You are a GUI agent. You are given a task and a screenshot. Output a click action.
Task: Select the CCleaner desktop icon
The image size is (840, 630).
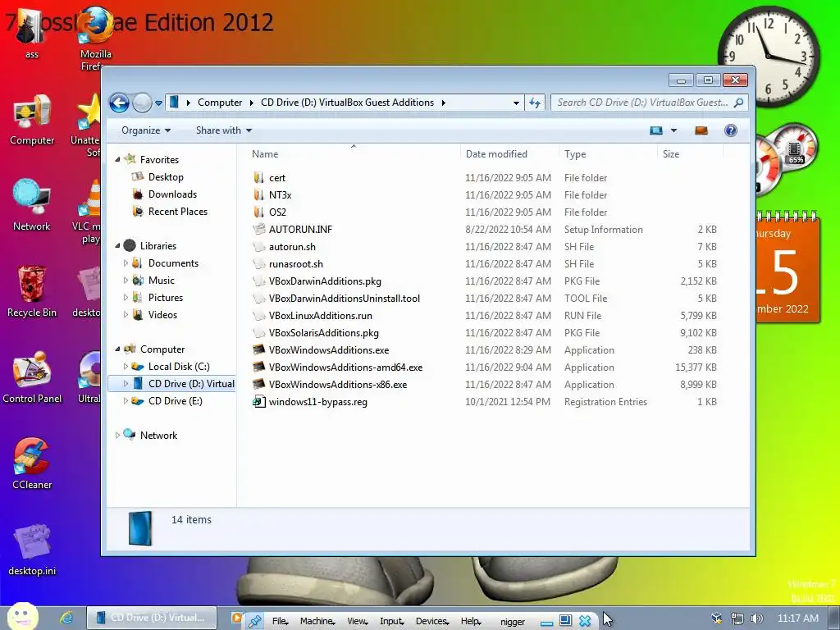click(32, 464)
